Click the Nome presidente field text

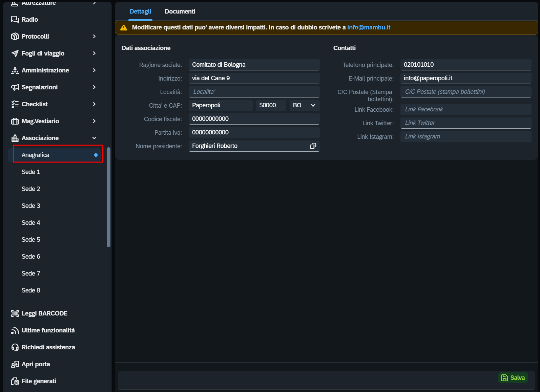(x=215, y=146)
